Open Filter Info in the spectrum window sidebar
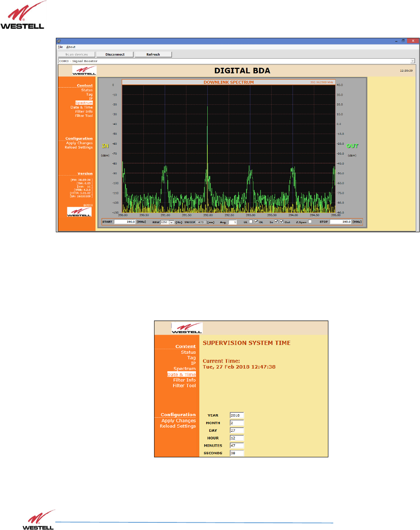Image resolution: width=420 pixels, height=530 pixels. [x=84, y=112]
